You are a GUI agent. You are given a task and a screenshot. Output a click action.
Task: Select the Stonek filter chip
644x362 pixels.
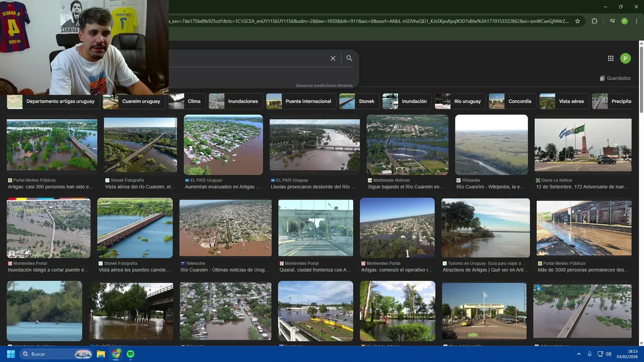coord(359,101)
